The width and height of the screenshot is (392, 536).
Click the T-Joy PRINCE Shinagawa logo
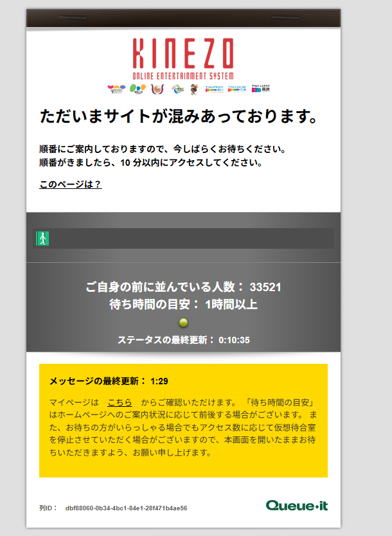pyautogui.click(x=214, y=89)
